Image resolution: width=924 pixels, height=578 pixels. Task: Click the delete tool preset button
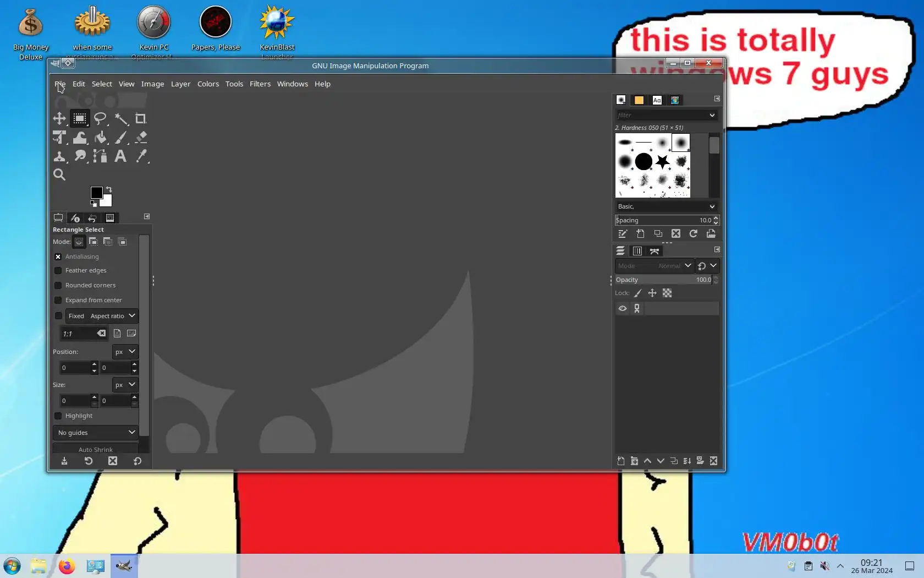click(113, 461)
